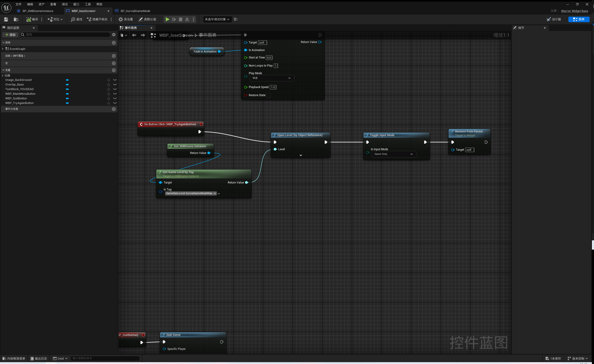Switch to BP_SurvialGameMode tab
The image size is (594, 364).
pyautogui.click(x=135, y=11)
